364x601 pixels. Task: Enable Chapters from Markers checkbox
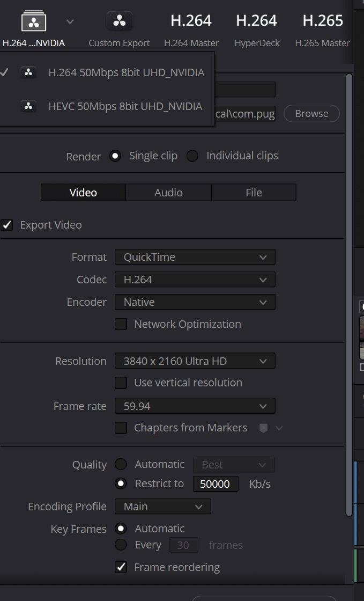pos(121,428)
